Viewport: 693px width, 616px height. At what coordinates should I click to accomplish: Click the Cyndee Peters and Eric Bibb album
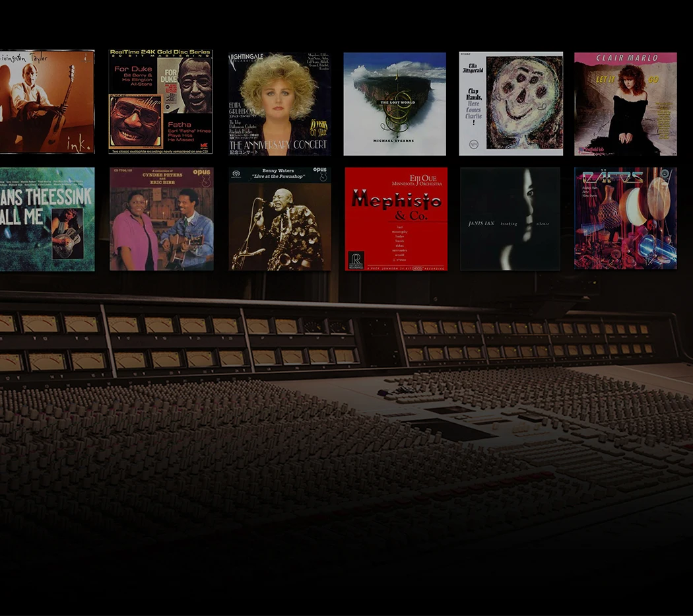pyautogui.click(x=161, y=219)
